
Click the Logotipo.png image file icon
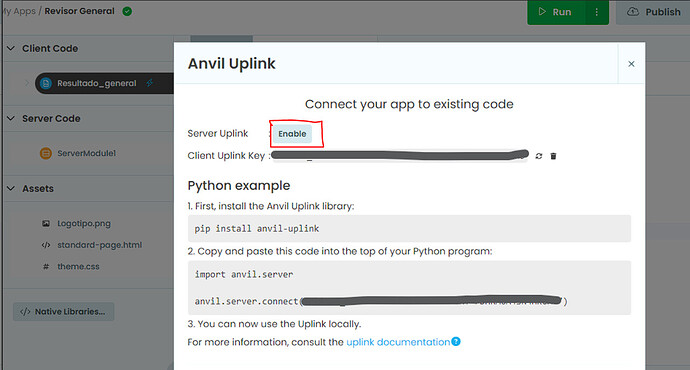46,223
